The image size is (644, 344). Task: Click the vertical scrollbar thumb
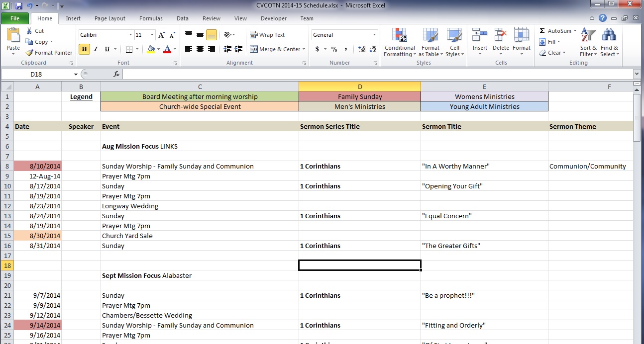click(637, 117)
